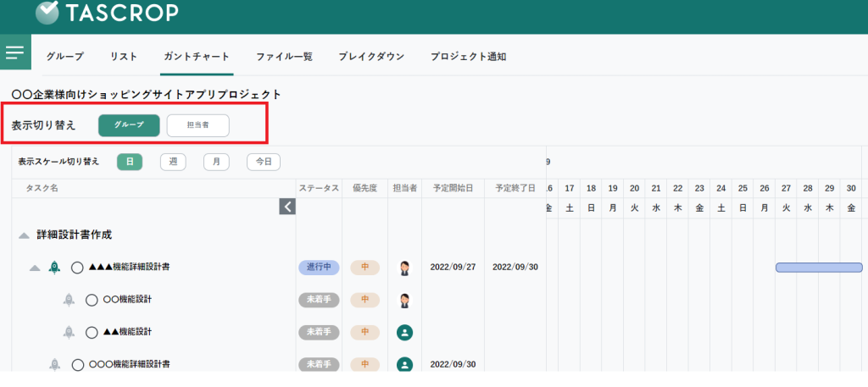Click the green user icon for ▲▲機能設計
Screen dimensions: 868x387
click(x=404, y=332)
